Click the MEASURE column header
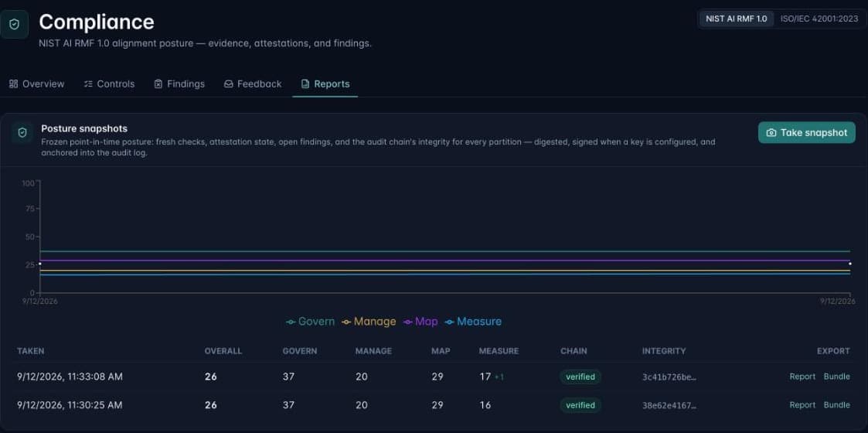The image size is (868, 433). pyautogui.click(x=499, y=351)
